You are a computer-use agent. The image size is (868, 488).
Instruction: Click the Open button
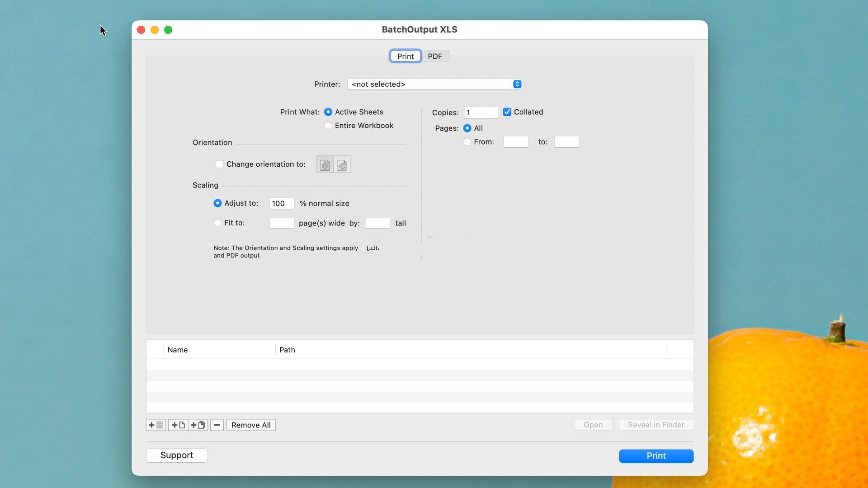(593, 425)
